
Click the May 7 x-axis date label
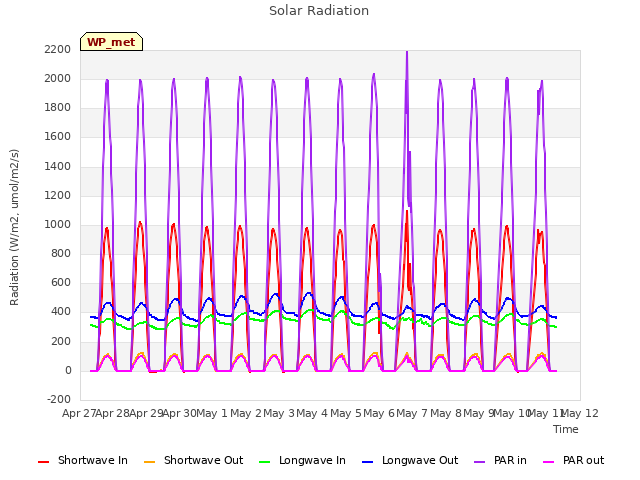point(411,413)
